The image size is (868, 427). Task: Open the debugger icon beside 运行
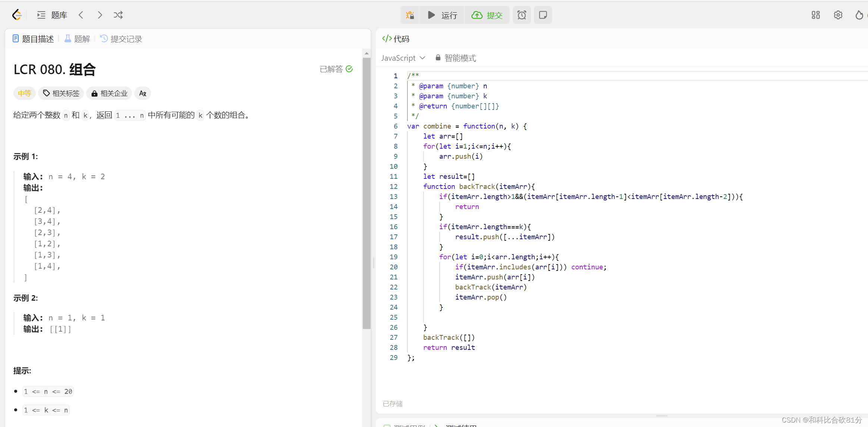tap(410, 15)
